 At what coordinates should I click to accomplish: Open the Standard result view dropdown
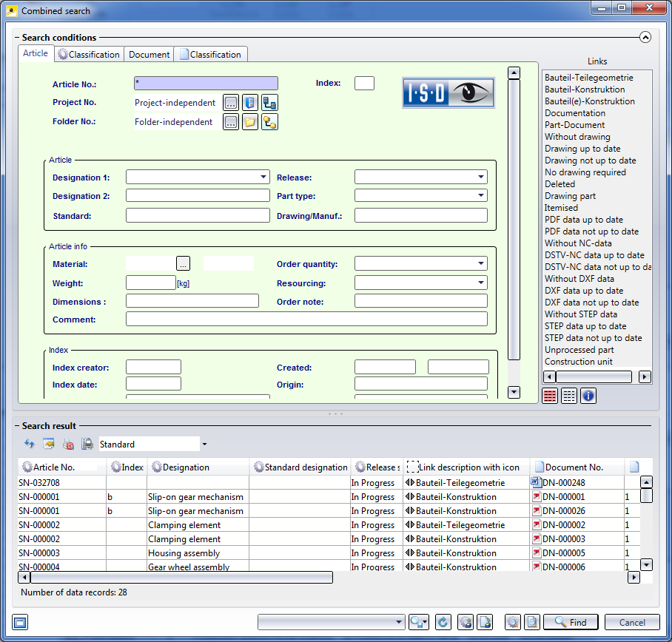tap(204, 445)
